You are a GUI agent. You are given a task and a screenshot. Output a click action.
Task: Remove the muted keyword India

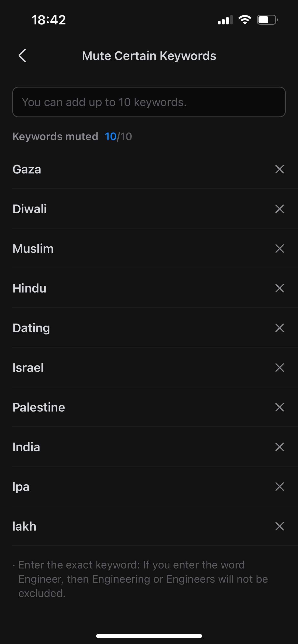click(x=279, y=447)
